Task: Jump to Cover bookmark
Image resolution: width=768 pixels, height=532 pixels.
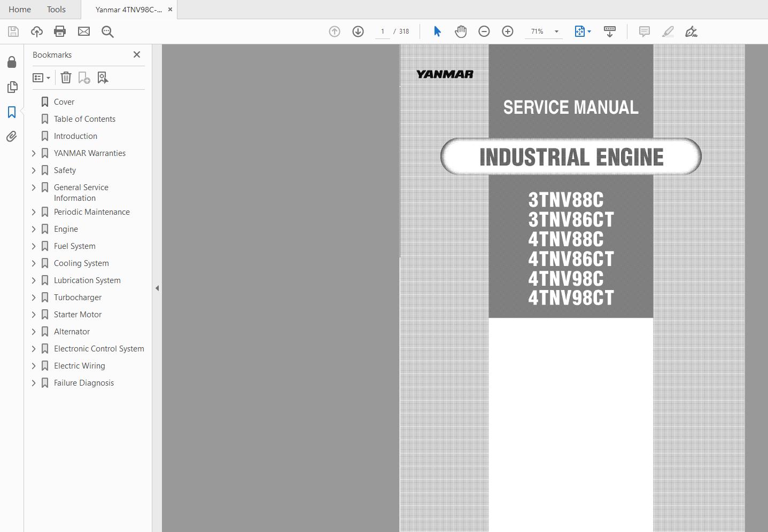Action: pyautogui.click(x=64, y=102)
